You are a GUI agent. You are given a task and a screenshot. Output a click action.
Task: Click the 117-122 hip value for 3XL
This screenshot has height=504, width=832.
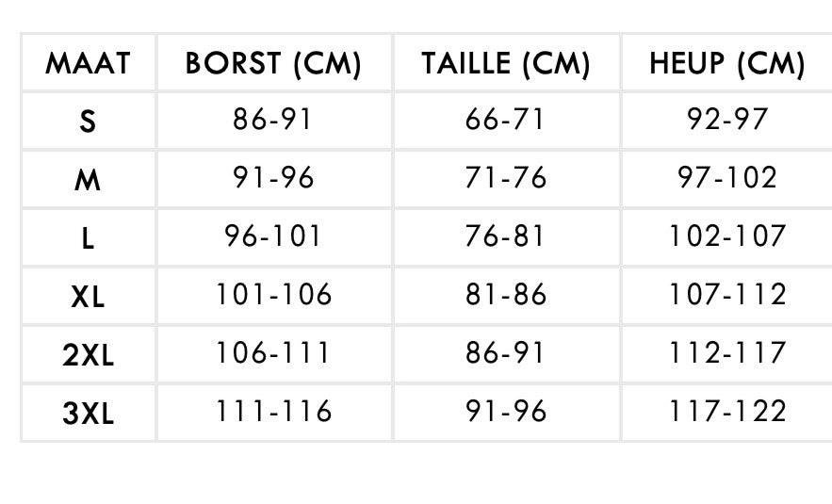(x=727, y=411)
